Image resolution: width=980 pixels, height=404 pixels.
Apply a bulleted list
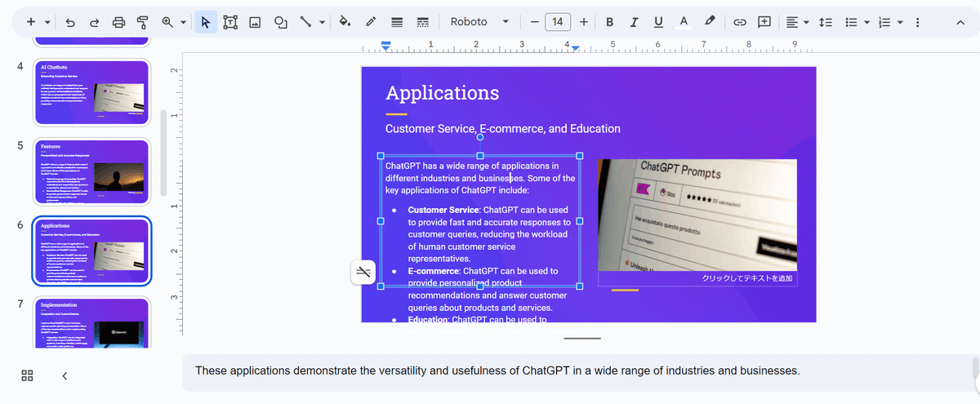pyautogui.click(x=850, y=22)
